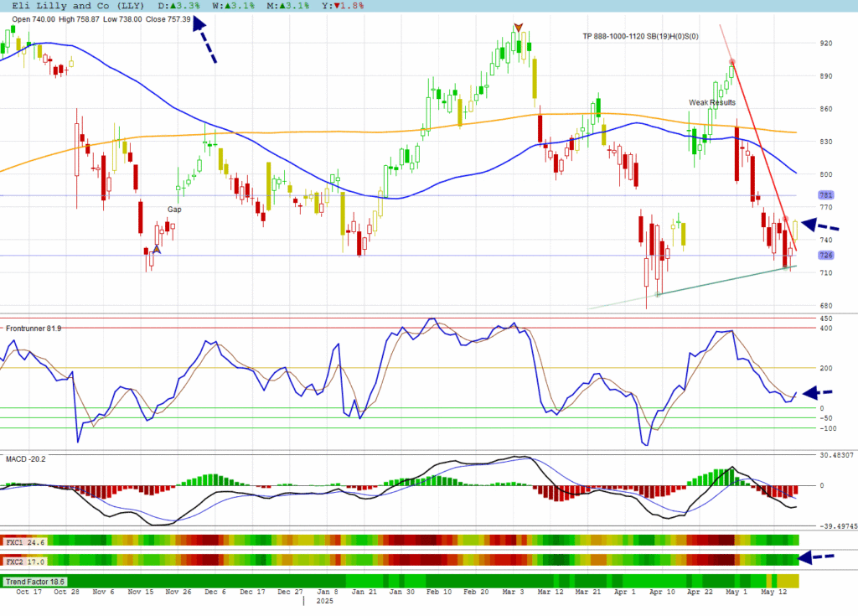The width and height of the screenshot is (858, 616).
Task: Click the -39.49745 MACD axis value
Action: coord(838,526)
